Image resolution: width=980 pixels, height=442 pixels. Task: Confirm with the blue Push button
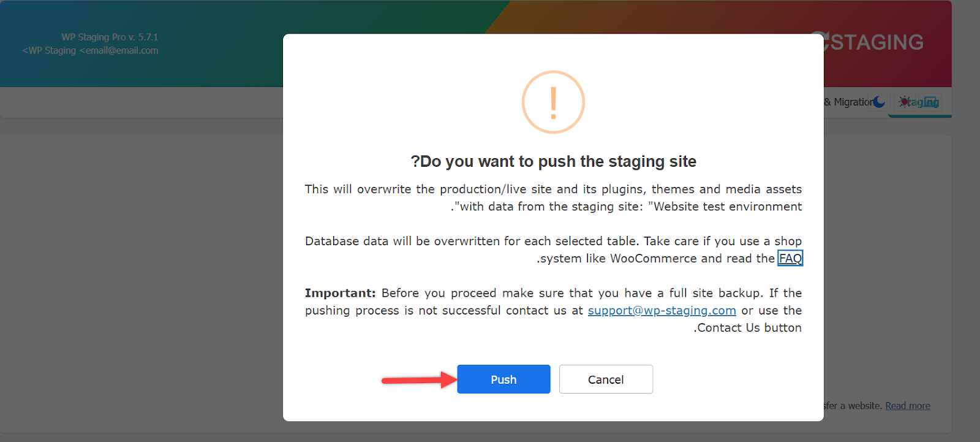[503, 379]
